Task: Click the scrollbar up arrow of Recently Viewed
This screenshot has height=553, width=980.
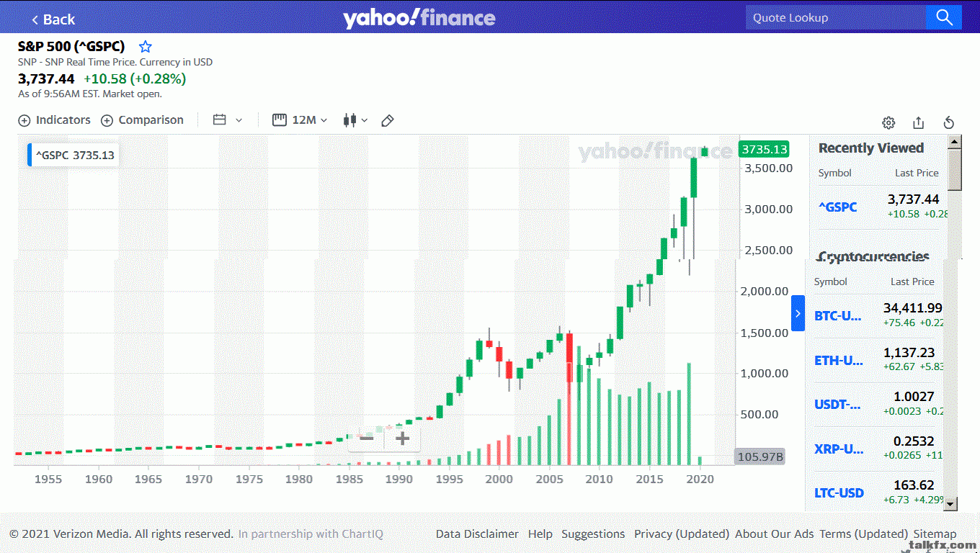Action: (955, 142)
